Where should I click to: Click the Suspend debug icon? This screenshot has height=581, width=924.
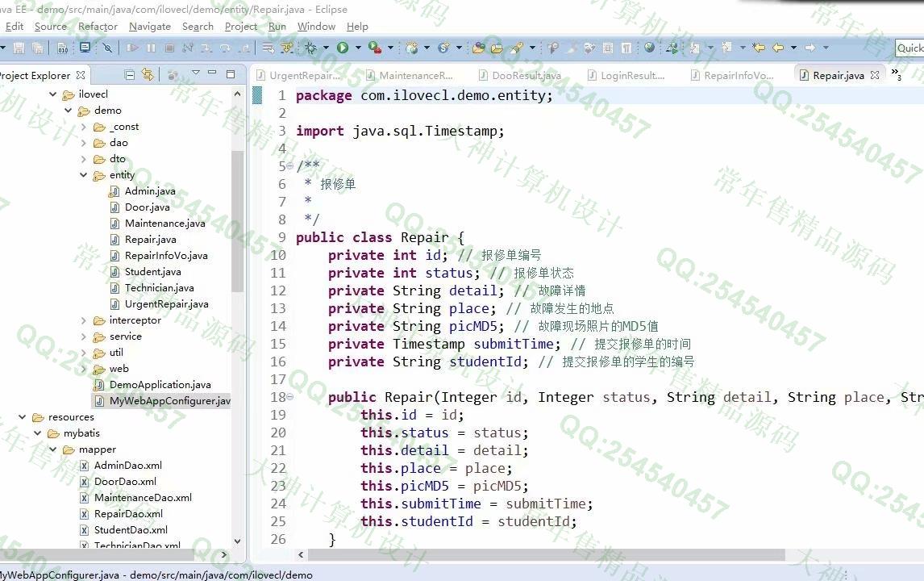tap(151, 48)
